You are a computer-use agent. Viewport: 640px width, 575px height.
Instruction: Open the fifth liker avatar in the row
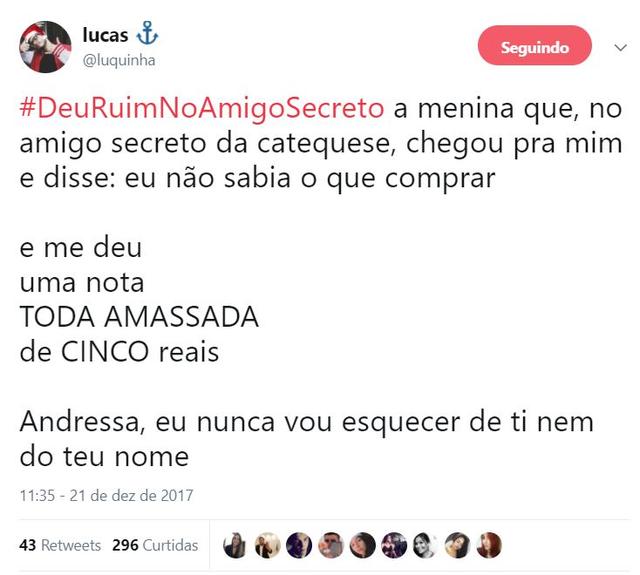(363, 545)
